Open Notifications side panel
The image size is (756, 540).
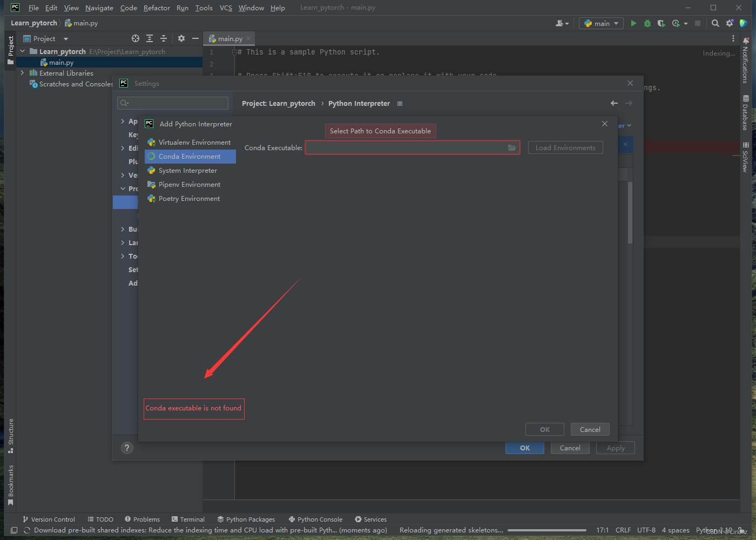(x=745, y=60)
